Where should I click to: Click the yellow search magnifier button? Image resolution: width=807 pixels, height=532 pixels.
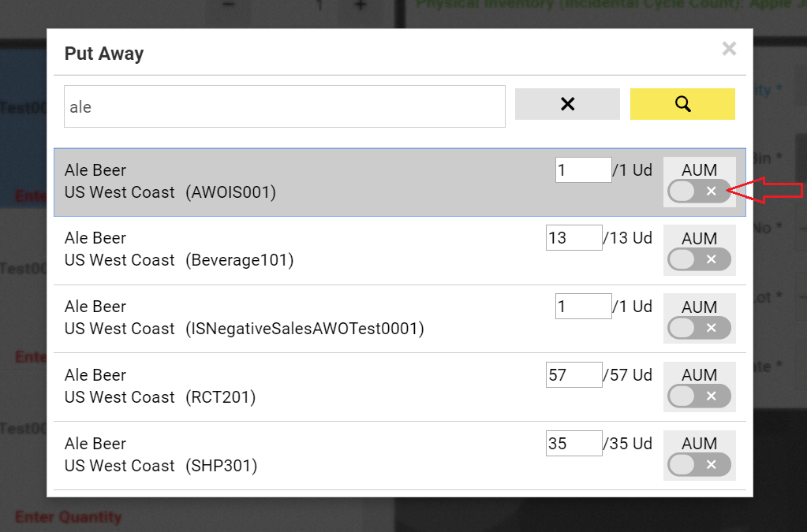[682, 104]
